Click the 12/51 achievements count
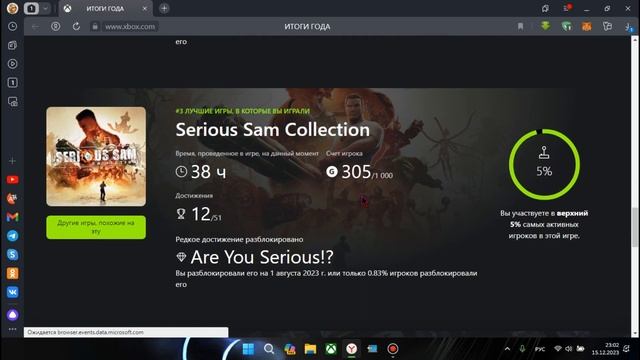640x360 pixels. (x=206, y=214)
